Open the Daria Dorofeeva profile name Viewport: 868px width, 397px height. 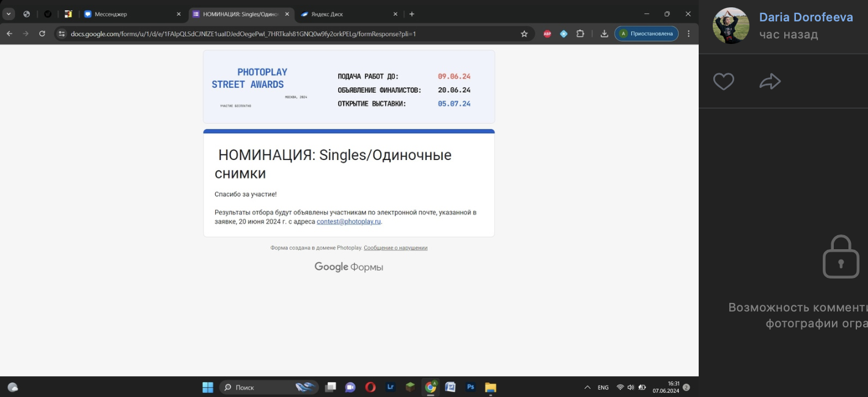click(x=806, y=17)
